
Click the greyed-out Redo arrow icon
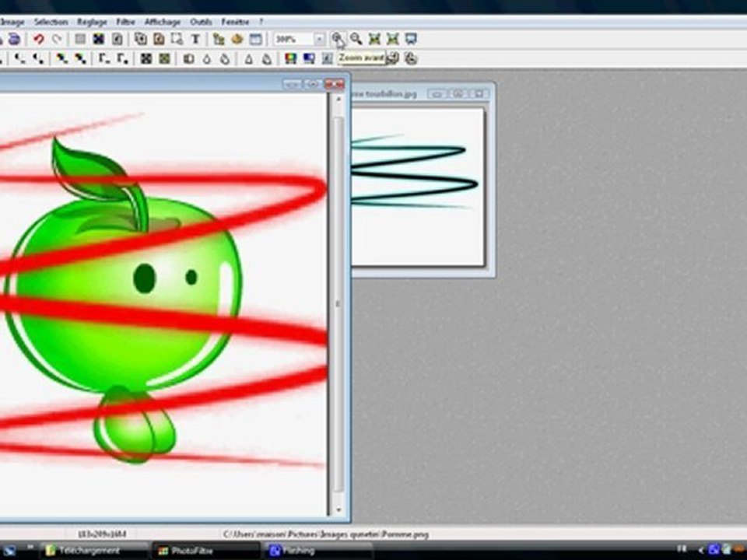tap(57, 39)
